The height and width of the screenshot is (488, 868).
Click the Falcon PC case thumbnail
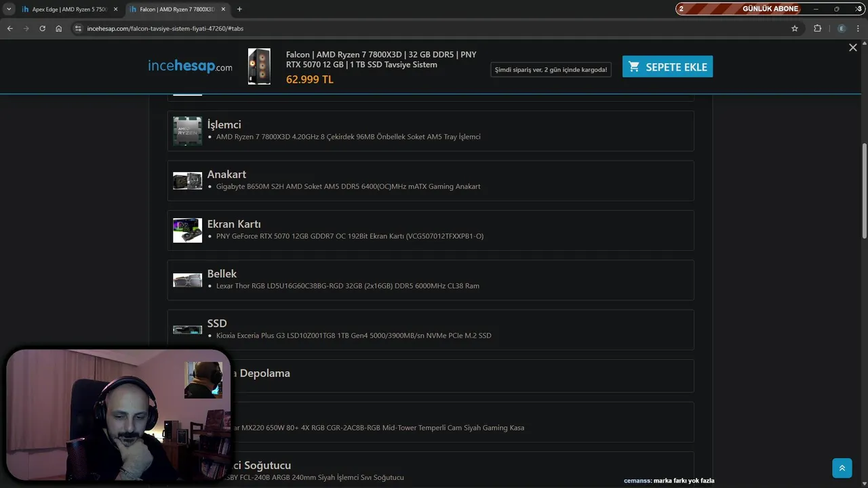[x=259, y=66]
